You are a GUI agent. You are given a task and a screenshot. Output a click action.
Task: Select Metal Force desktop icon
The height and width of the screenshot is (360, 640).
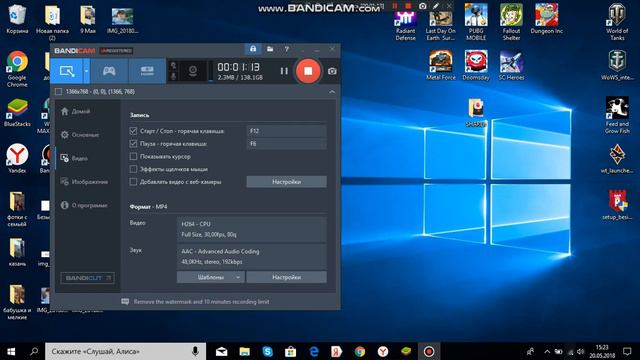[x=440, y=65]
